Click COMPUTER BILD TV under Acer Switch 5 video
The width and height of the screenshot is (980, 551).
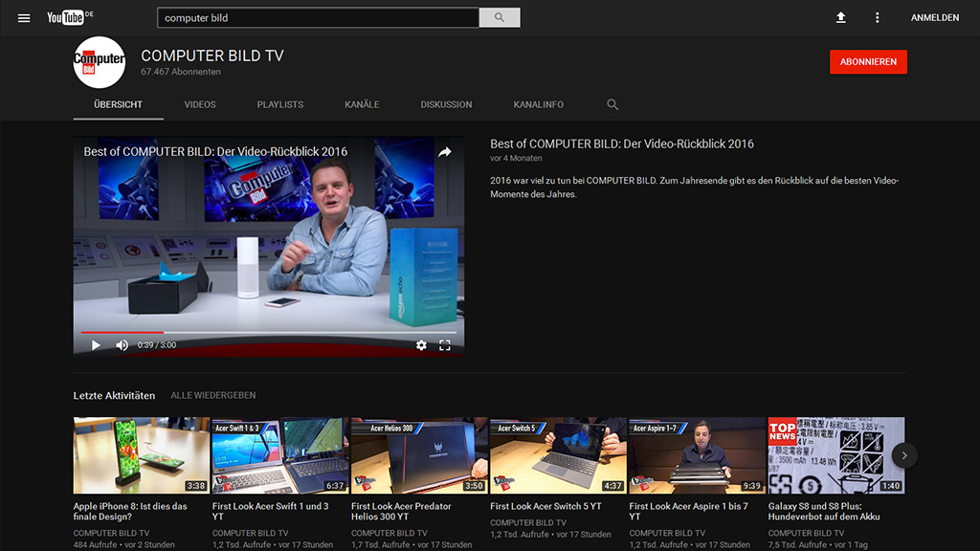528,522
